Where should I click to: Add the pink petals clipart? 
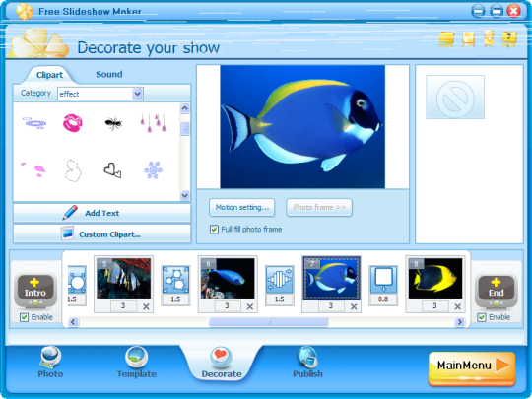tap(33, 169)
